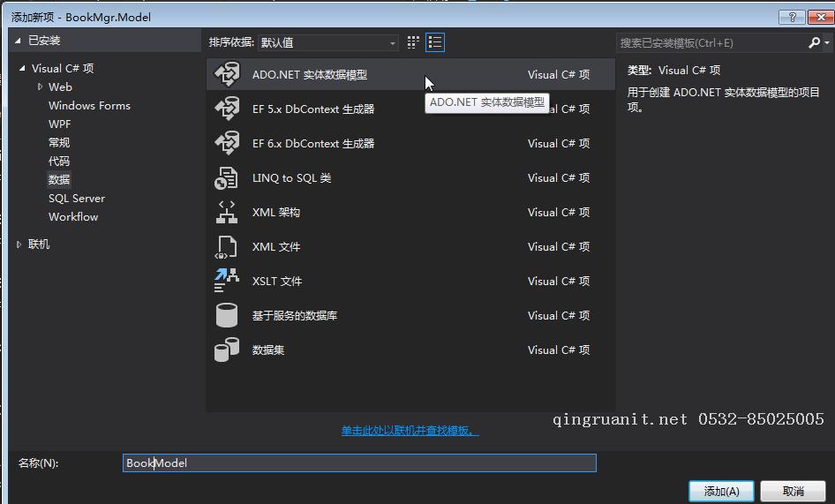Image resolution: width=835 pixels, height=504 pixels.
Task: Select the XSLT 文件 template icon
Action: 227,281
